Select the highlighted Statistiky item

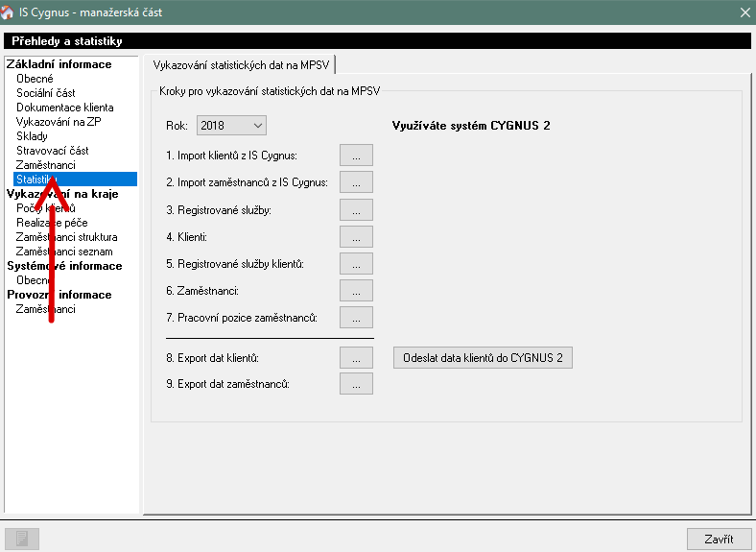75,179
